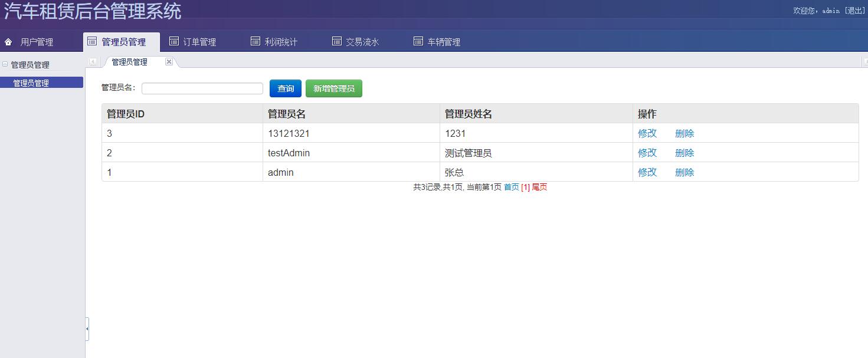Click 退出 to log out
Image resolution: width=868 pixels, height=358 pixels.
pos(854,11)
